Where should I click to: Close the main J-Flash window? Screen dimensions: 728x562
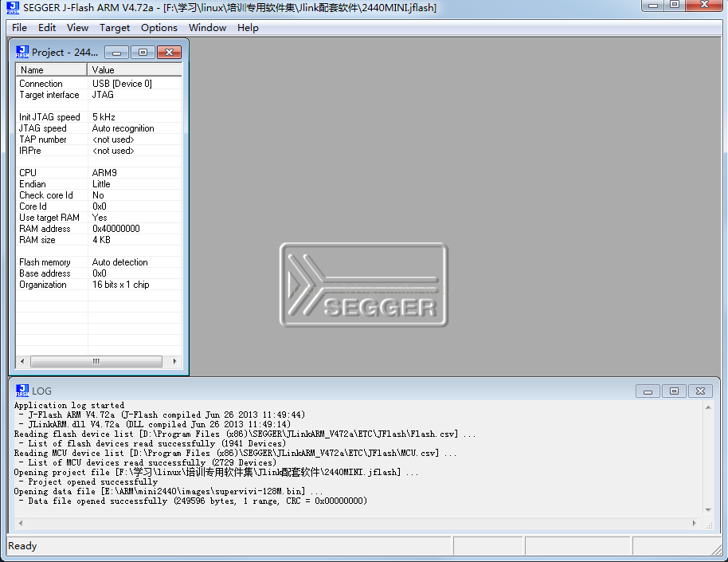pyautogui.click(x=704, y=5)
